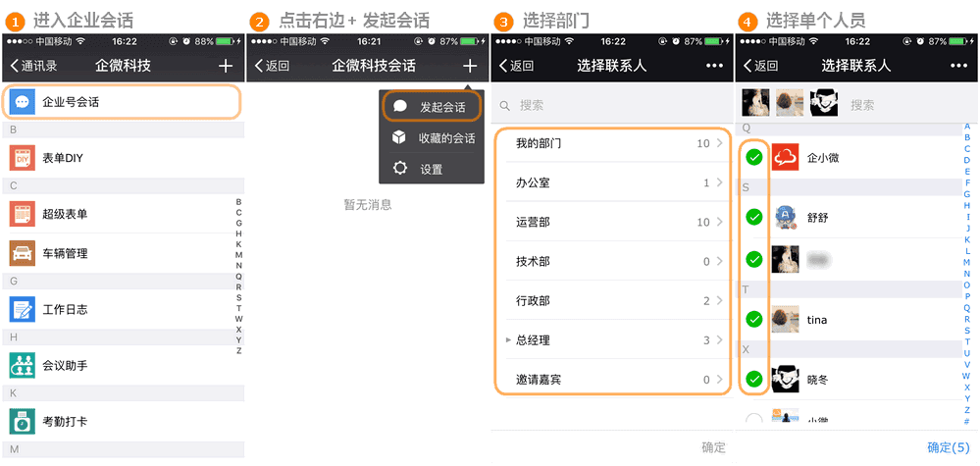Tap 超级表单 label text

coord(65,214)
